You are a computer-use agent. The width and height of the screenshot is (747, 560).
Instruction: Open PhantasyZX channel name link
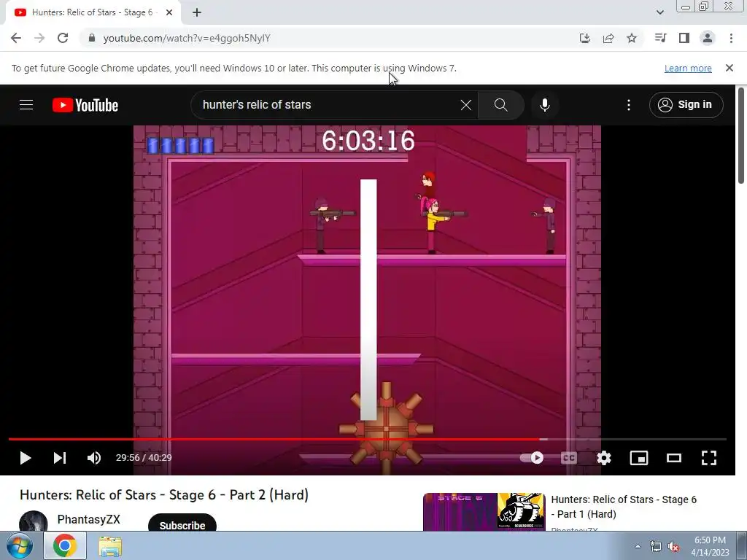point(88,519)
